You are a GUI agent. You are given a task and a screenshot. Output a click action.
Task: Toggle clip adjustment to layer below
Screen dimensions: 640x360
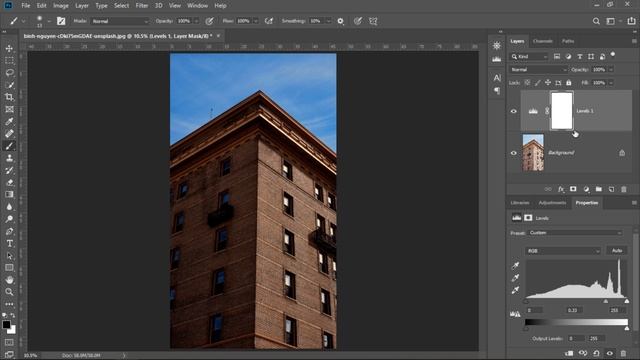point(569,353)
